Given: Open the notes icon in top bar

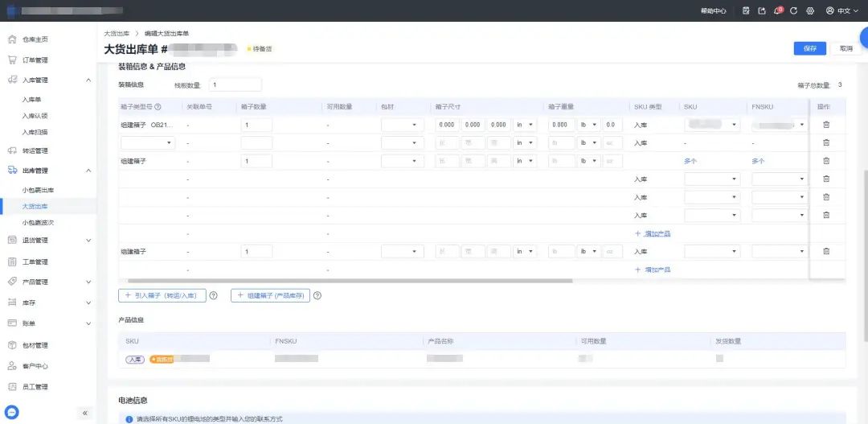Looking at the screenshot, I should coord(746,10).
